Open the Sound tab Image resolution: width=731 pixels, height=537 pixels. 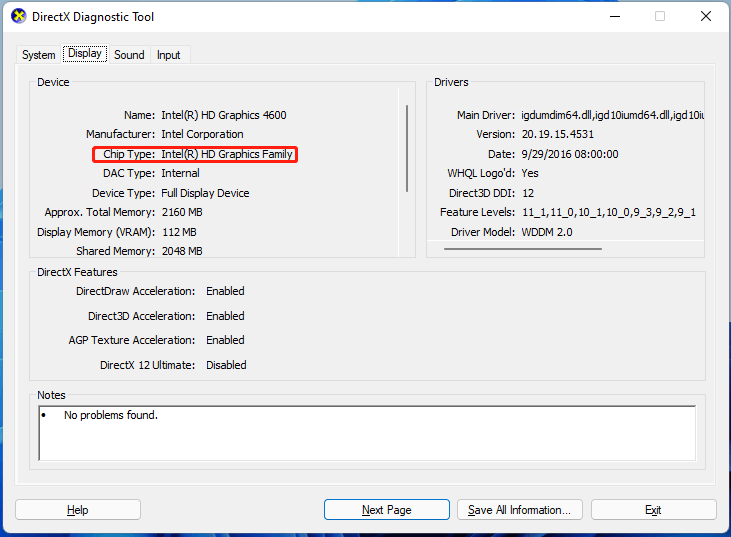pos(129,55)
